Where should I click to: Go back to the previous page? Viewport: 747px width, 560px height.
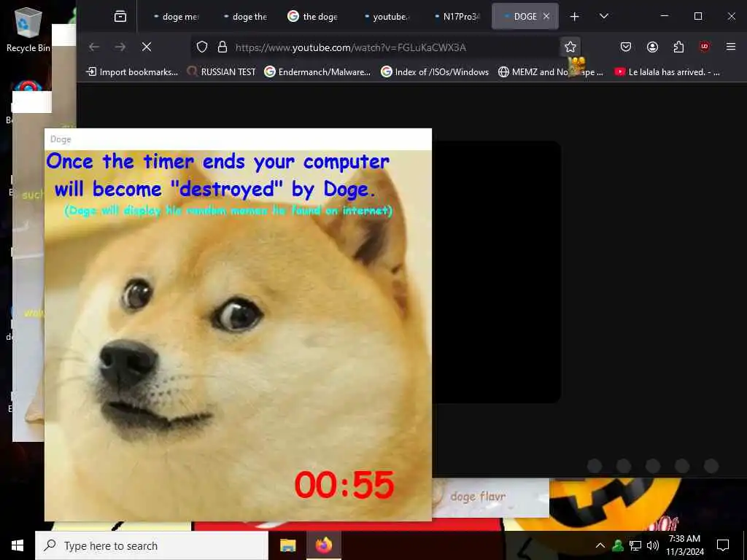[94, 47]
